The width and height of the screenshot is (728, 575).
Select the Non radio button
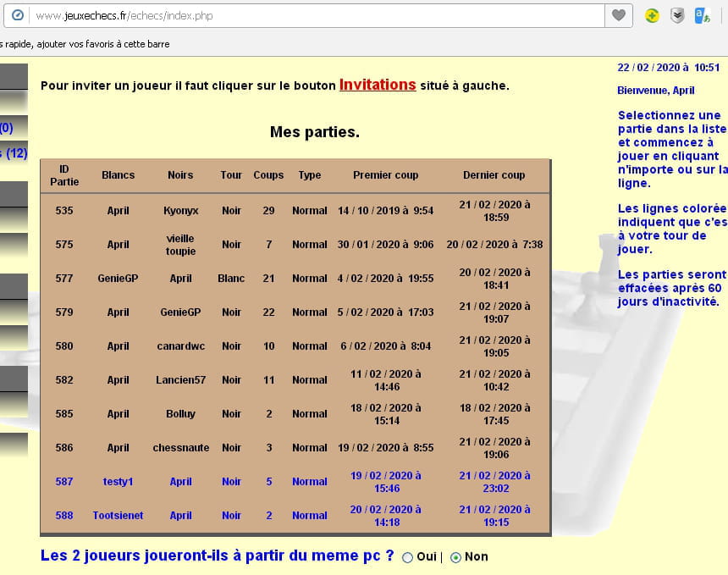click(x=456, y=557)
